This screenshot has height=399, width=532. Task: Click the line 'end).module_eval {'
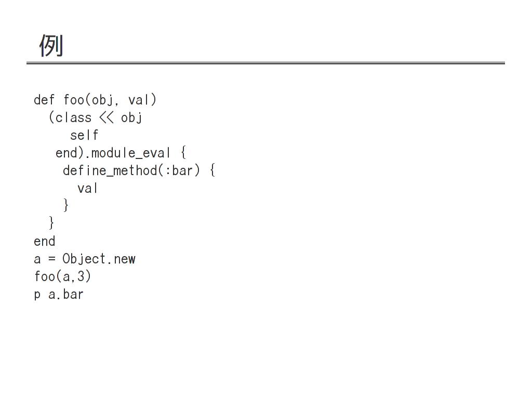pyautogui.click(x=121, y=153)
